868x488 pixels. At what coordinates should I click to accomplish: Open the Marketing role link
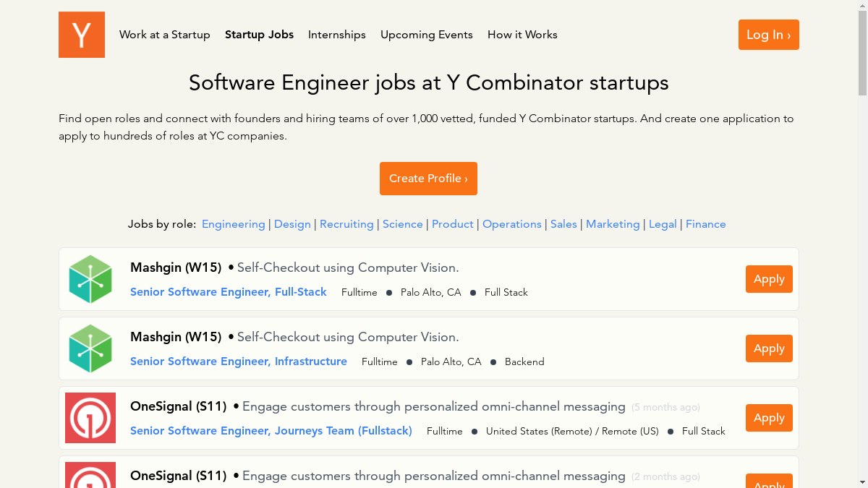613,224
